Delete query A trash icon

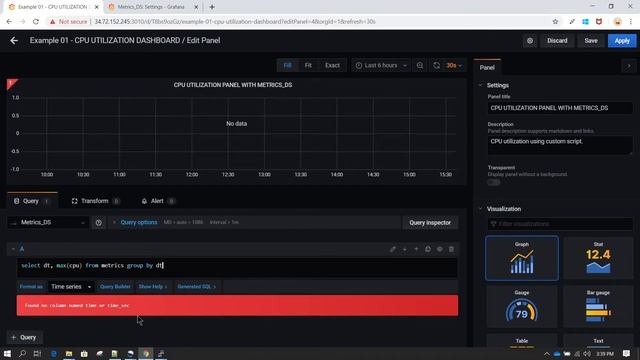click(x=451, y=249)
